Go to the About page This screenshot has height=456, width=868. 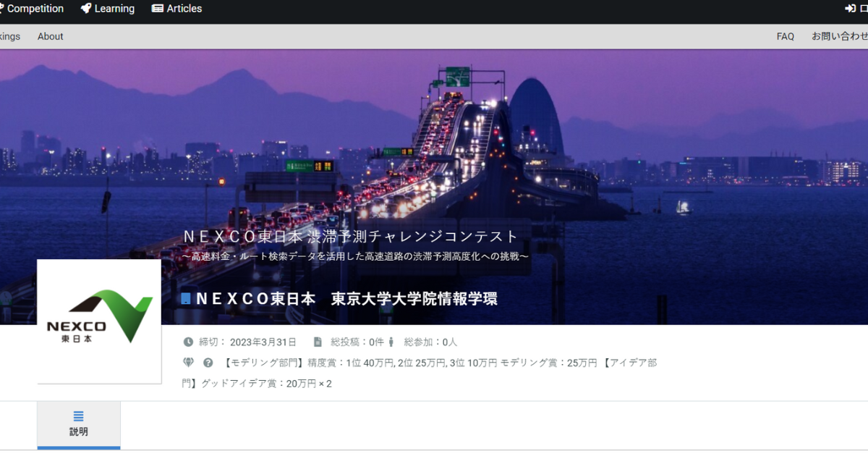(x=51, y=36)
